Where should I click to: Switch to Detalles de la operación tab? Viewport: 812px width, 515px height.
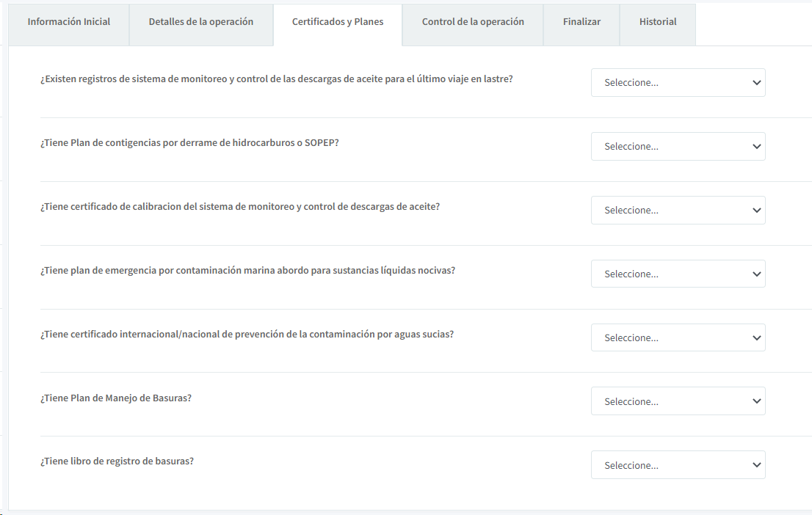200,22
